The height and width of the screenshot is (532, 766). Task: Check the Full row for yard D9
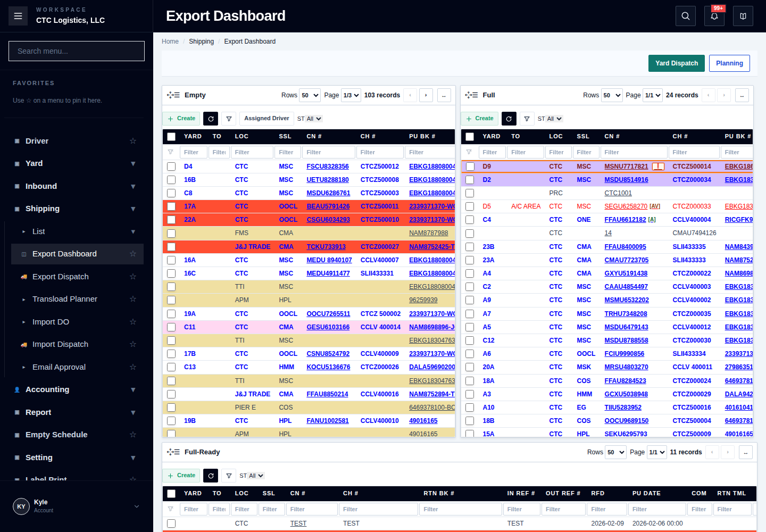[x=470, y=167]
